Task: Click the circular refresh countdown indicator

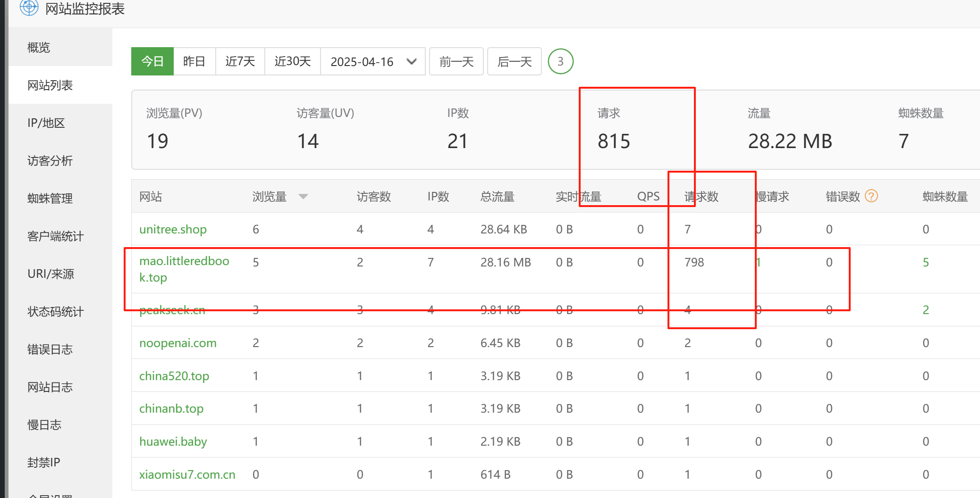Action: click(x=560, y=62)
